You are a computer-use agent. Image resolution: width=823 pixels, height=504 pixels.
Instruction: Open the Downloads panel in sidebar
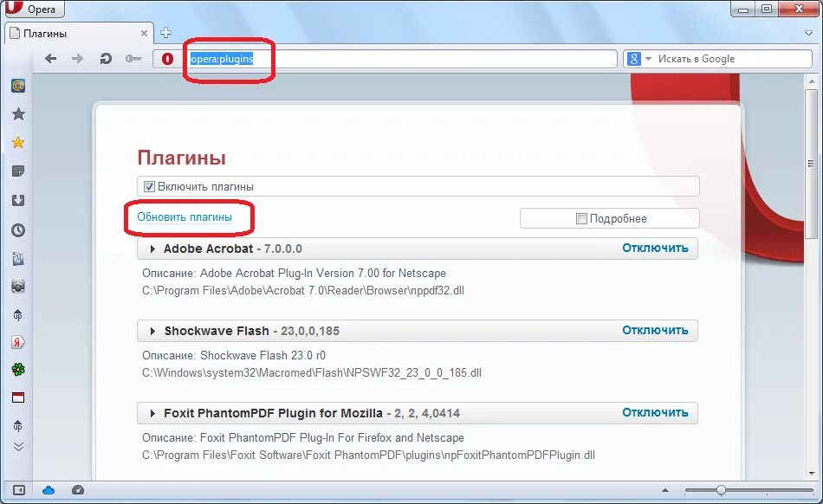click(x=18, y=200)
